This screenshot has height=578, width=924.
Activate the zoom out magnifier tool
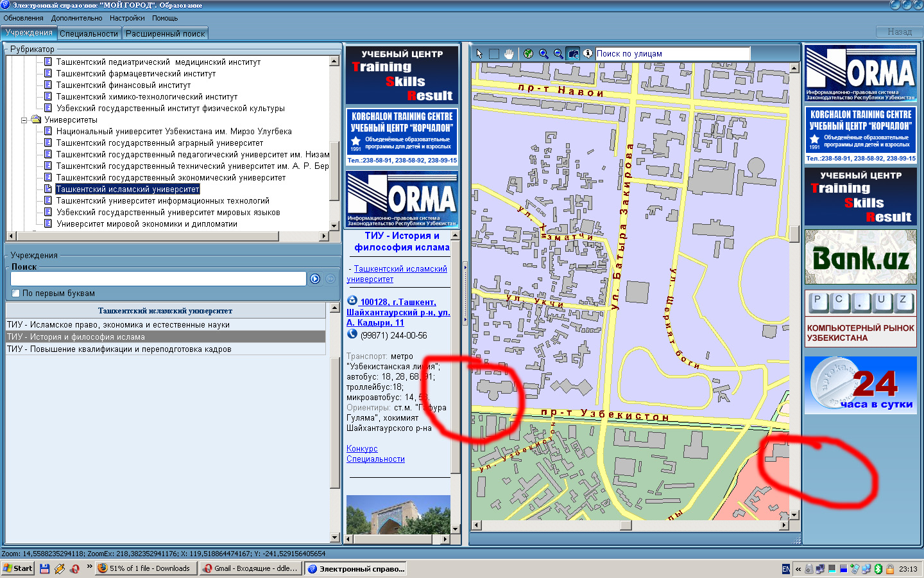(558, 54)
